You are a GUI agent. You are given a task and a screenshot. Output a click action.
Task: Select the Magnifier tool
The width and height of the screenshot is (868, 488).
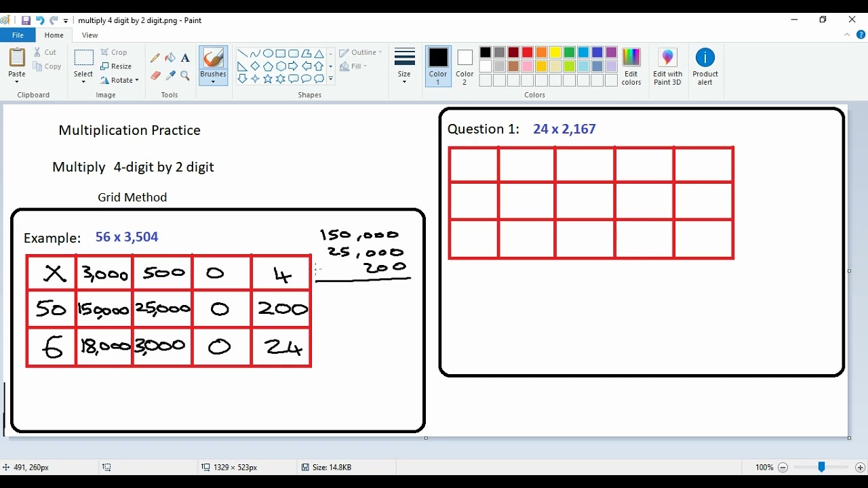pos(185,76)
